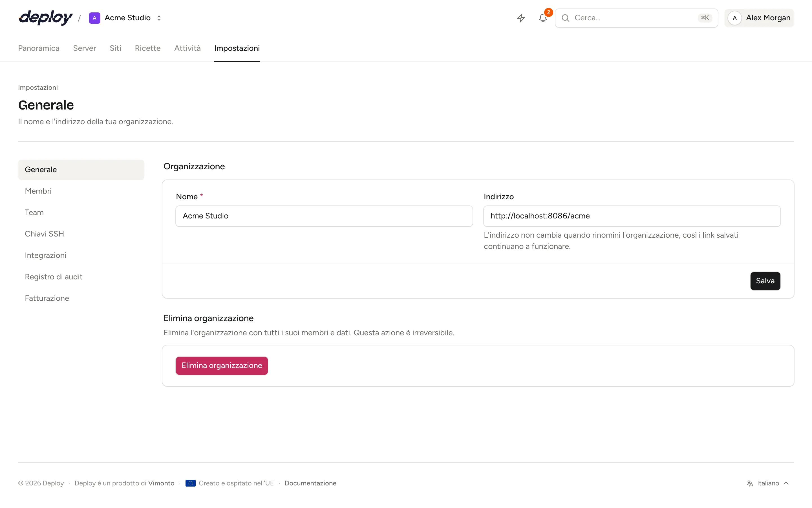812x508 pixels.
Task: Go to the Panoramica tab
Action: coord(39,48)
